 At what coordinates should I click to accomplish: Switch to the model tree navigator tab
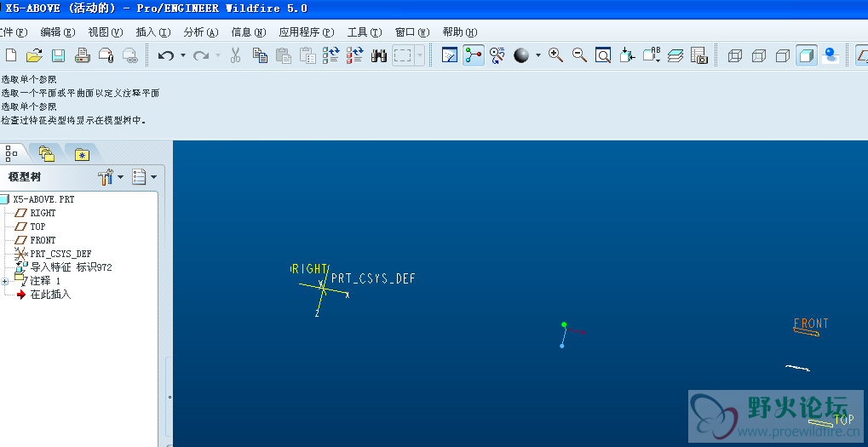(11, 152)
